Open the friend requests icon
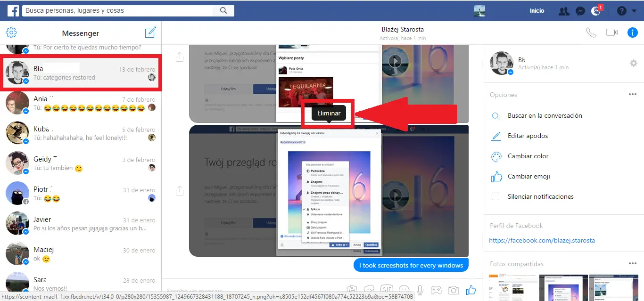This screenshot has height=301, width=644. pos(564,10)
